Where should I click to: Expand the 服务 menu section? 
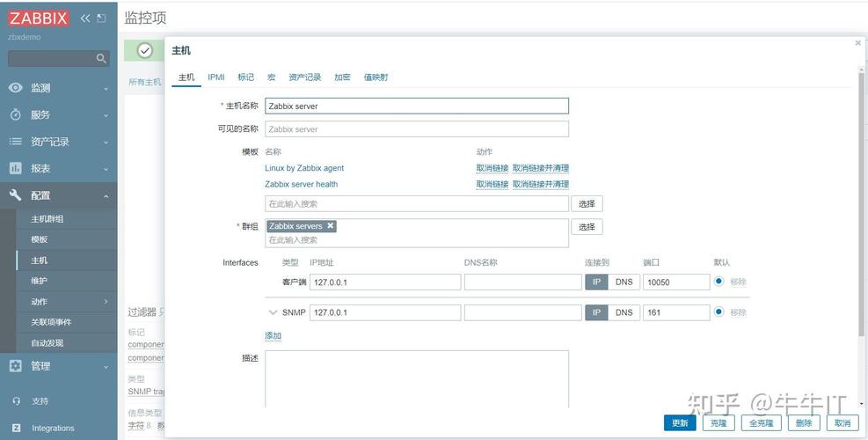point(106,115)
